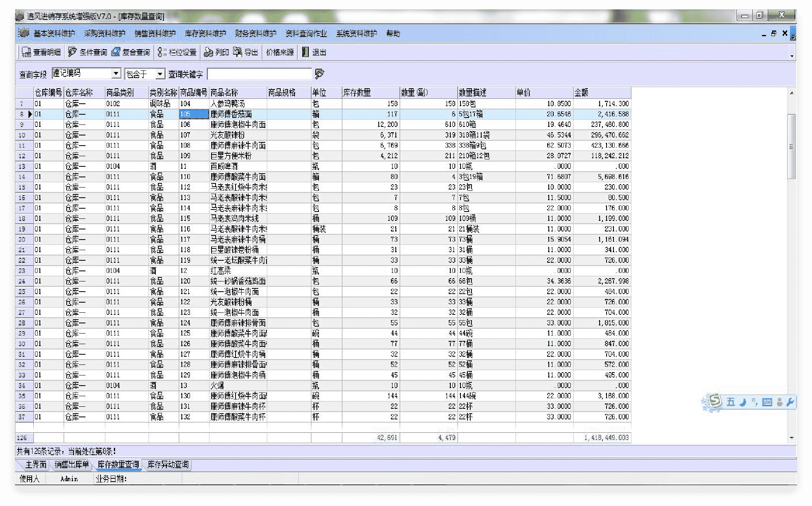This screenshot has width=812, height=506.
Task: Click the 查看明细 (view details) toolbar icon
Action: (26, 52)
